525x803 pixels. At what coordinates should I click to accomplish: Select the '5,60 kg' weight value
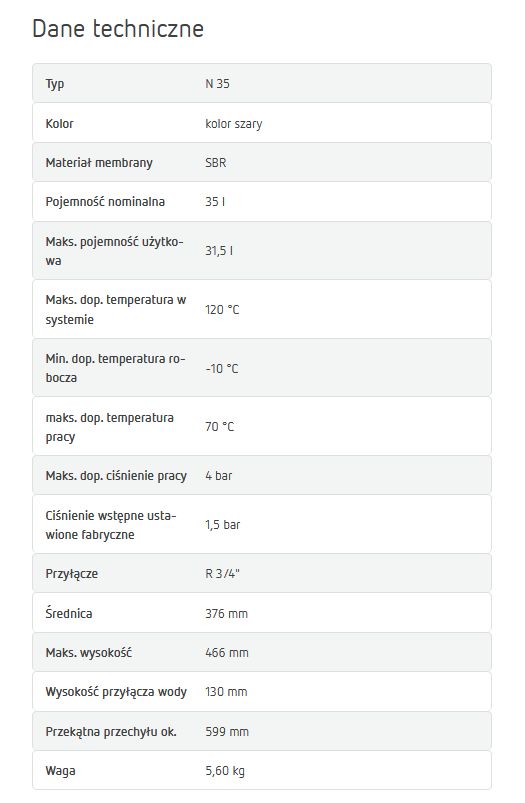click(225, 771)
